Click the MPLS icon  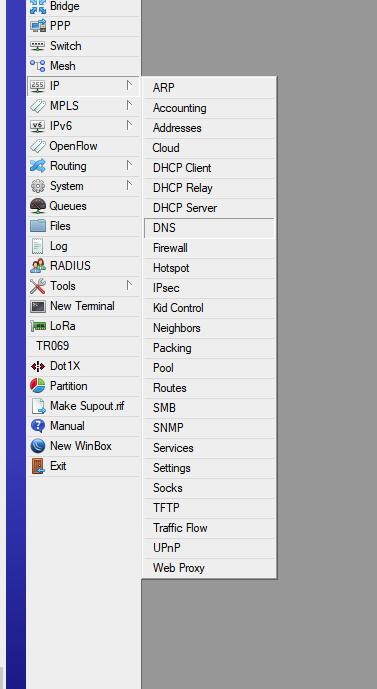(x=38, y=106)
